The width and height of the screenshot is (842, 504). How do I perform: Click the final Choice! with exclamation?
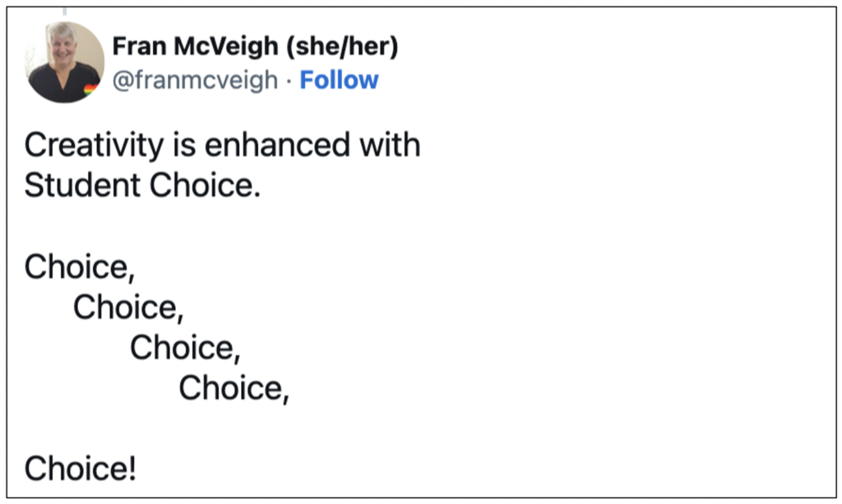[80, 469]
